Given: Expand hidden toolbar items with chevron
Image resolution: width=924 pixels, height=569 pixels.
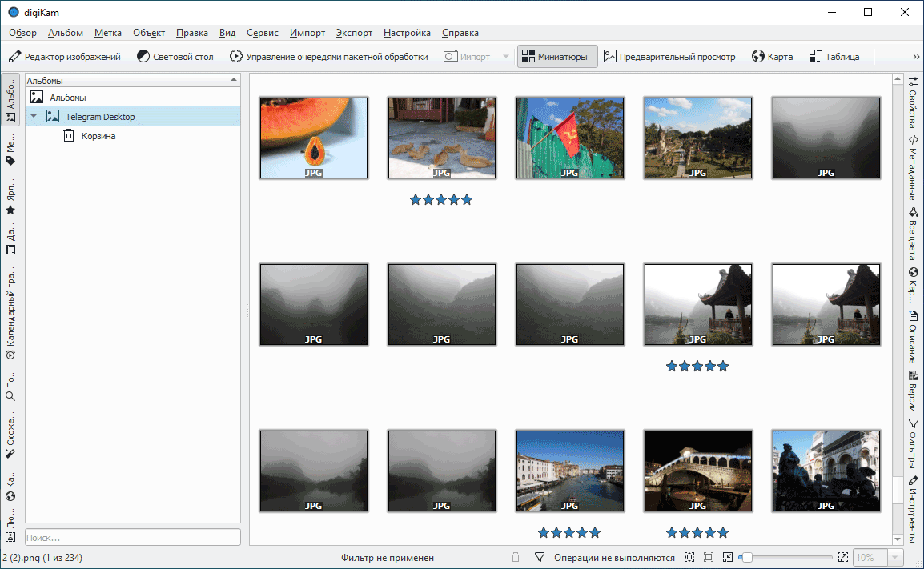Looking at the screenshot, I should pyautogui.click(x=915, y=57).
